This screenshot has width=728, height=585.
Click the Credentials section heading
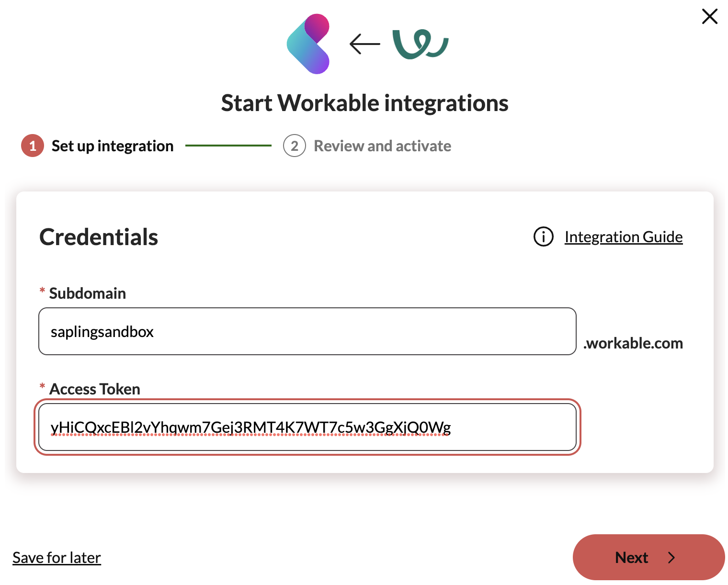point(99,237)
